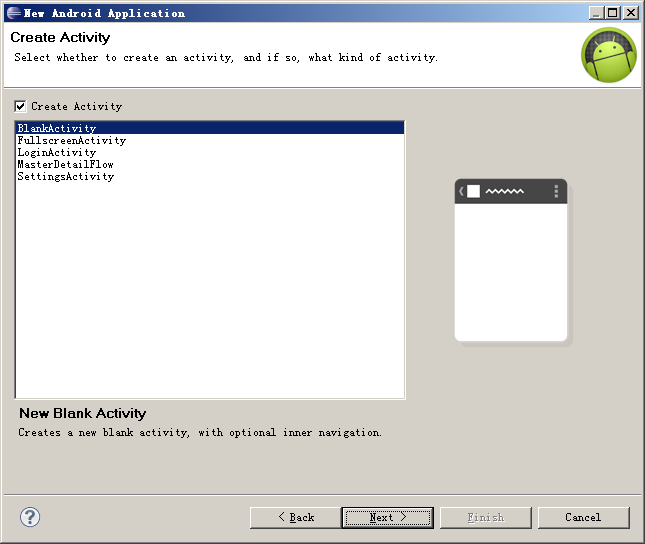
Task: Go to previous page with Back
Action: pyautogui.click(x=295, y=517)
